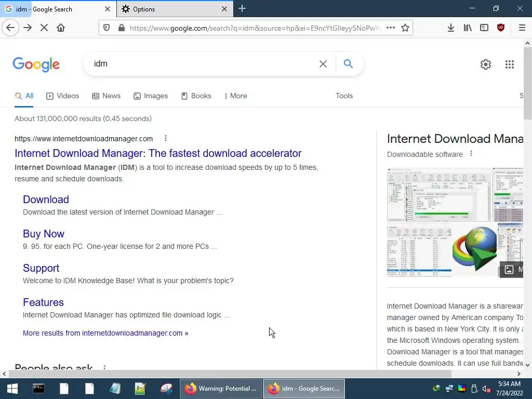Open Command Prompt from taskbar
Viewport: 532px width, 399px height.
pos(38,389)
